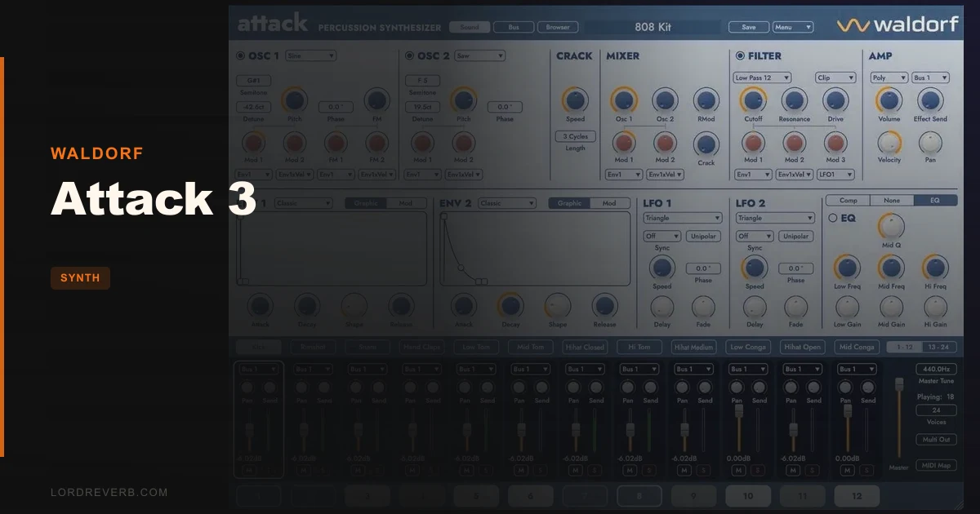980x514 pixels.
Task: Adjust the EQ Hi Gain knob
Action: point(935,307)
